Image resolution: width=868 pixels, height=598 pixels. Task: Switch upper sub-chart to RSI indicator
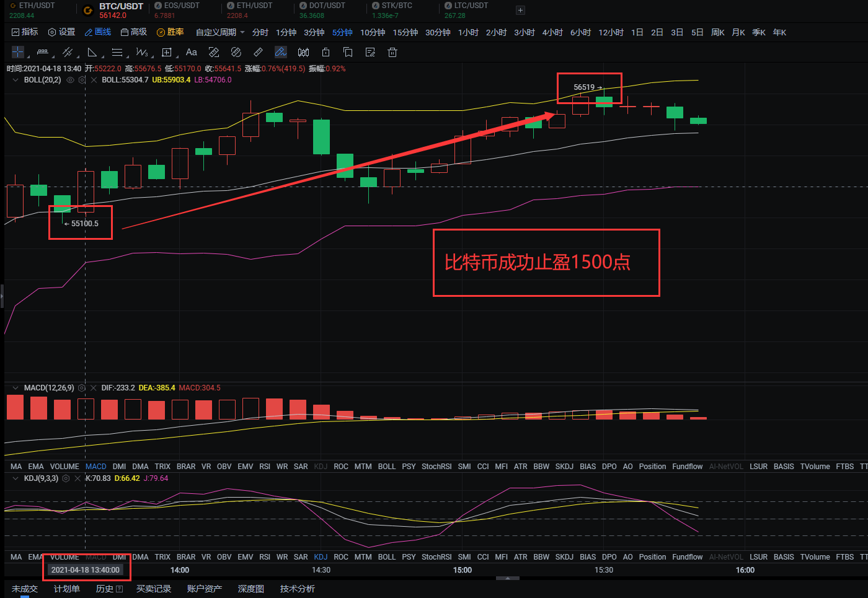coord(265,467)
